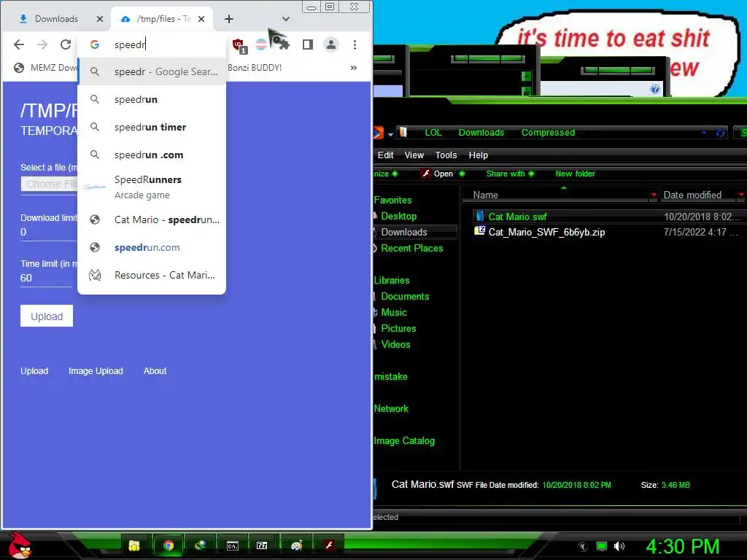
Task: Expand the Open button dropdown
Action: tap(462, 174)
